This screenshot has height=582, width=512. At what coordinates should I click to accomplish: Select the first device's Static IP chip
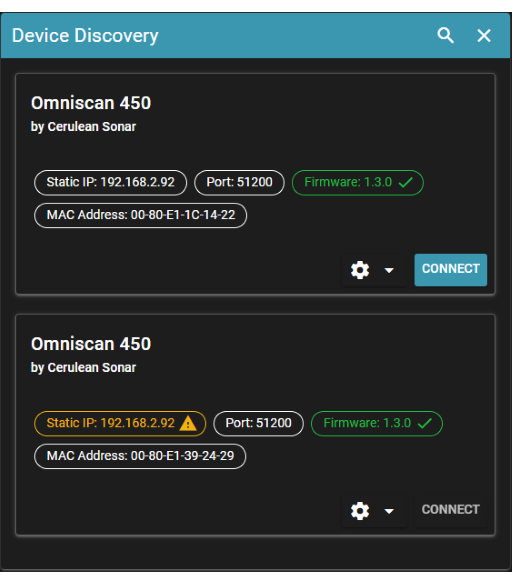[110, 183]
